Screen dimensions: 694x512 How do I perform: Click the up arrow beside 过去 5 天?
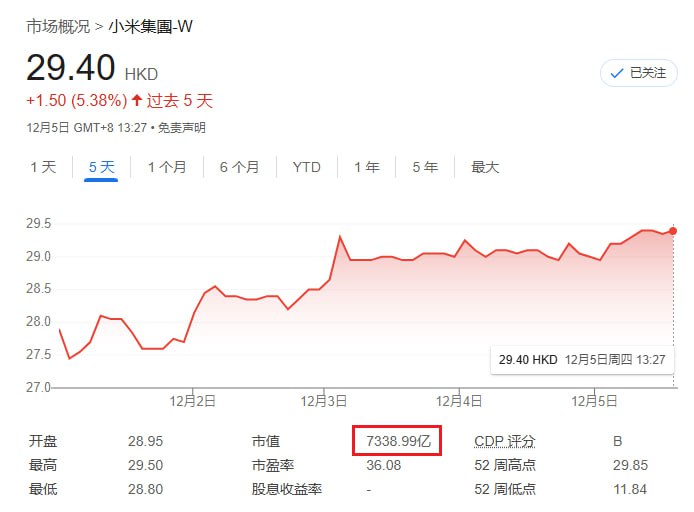click(x=137, y=100)
